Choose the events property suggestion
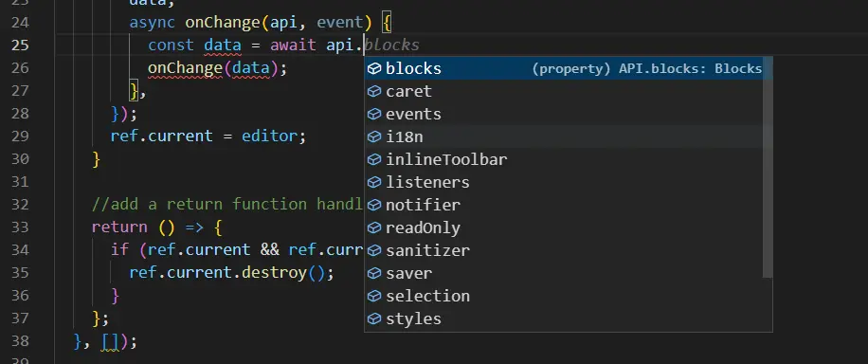868x364 pixels. point(564,114)
